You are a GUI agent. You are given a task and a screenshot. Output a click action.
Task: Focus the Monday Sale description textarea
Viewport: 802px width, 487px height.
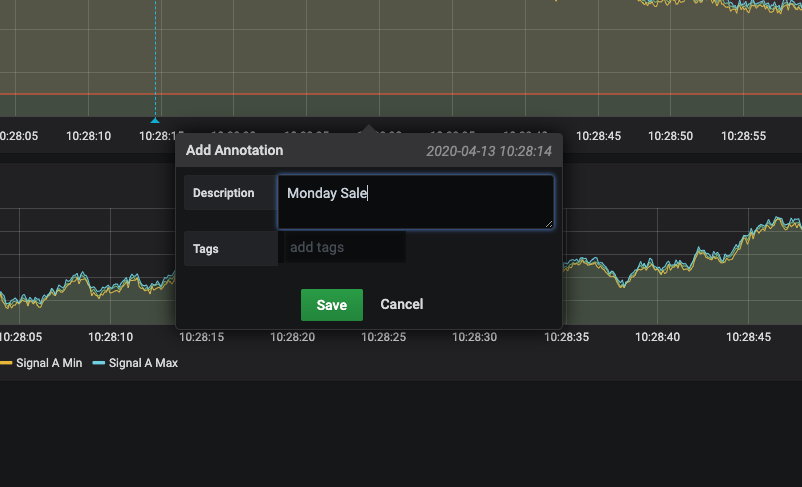pyautogui.click(x=415, y=203)
